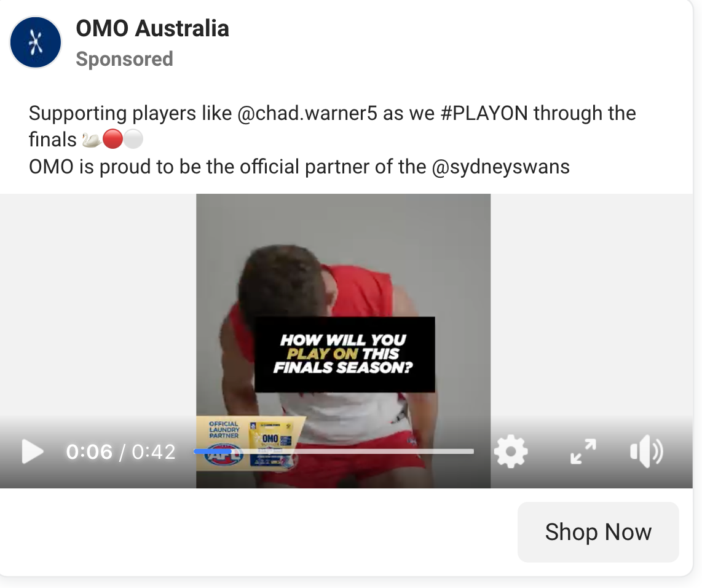The height and width of the screenshot is (588, 702).
Task: Open the @chad.warner5 mention
Action: coord(307,113)
